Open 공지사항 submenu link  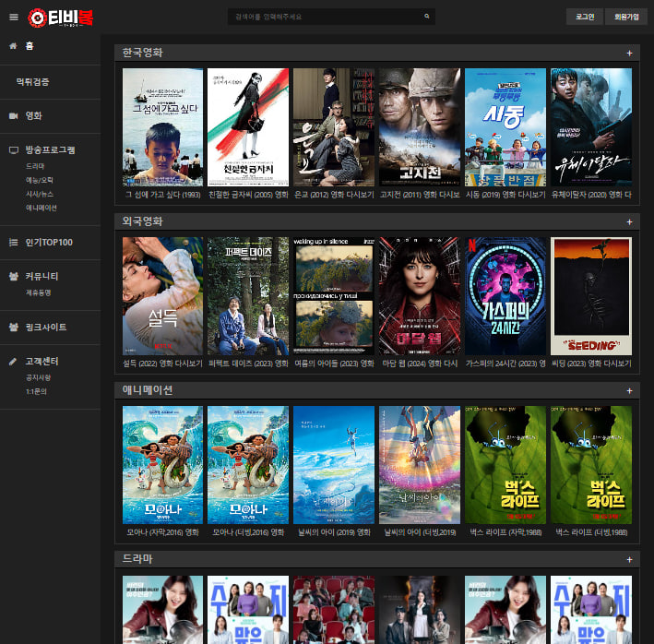[39, 378]
